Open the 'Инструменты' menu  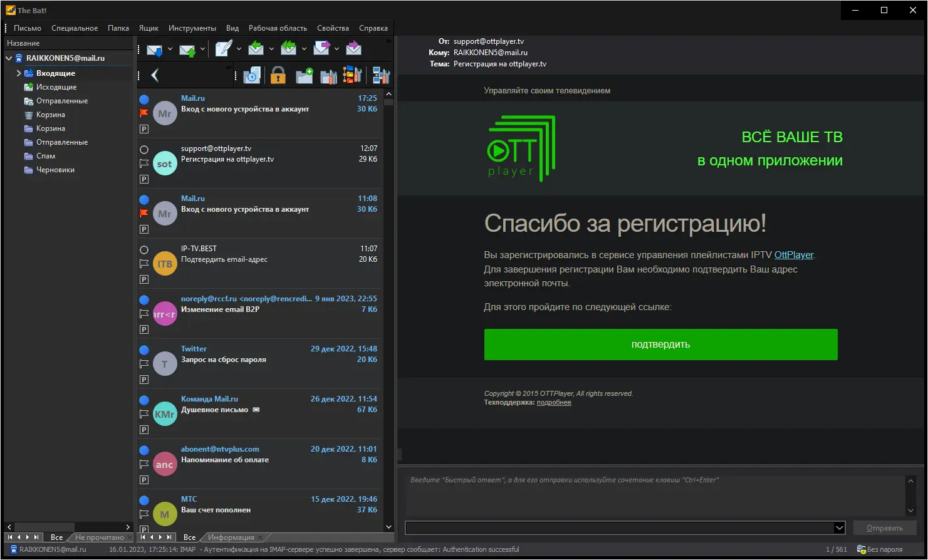point(192,28)
